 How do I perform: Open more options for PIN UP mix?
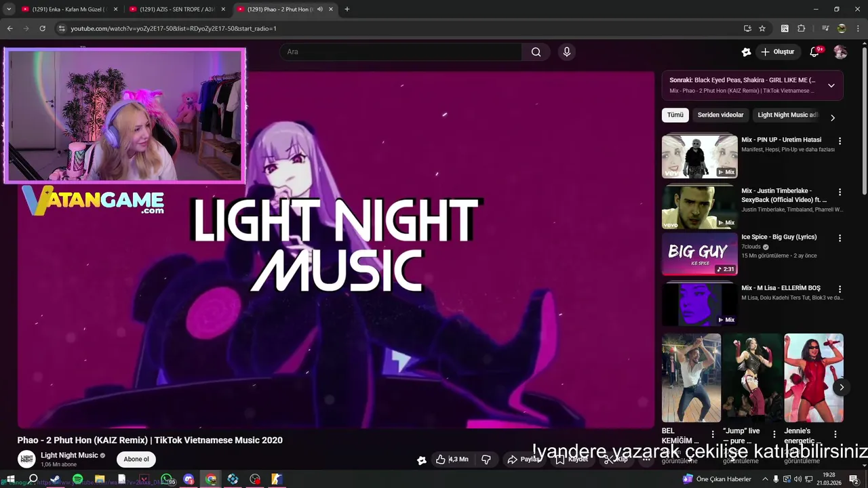[840, 141]
